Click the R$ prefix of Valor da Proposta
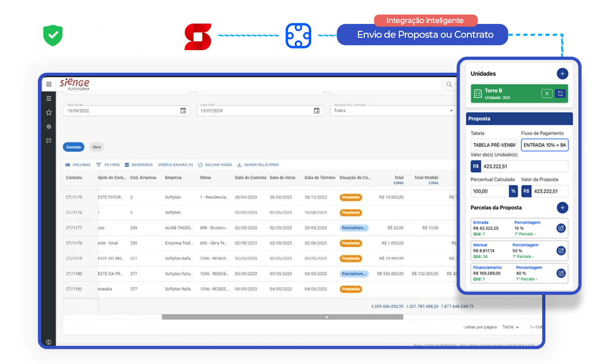The image size is (591, 364). (527, 191)
